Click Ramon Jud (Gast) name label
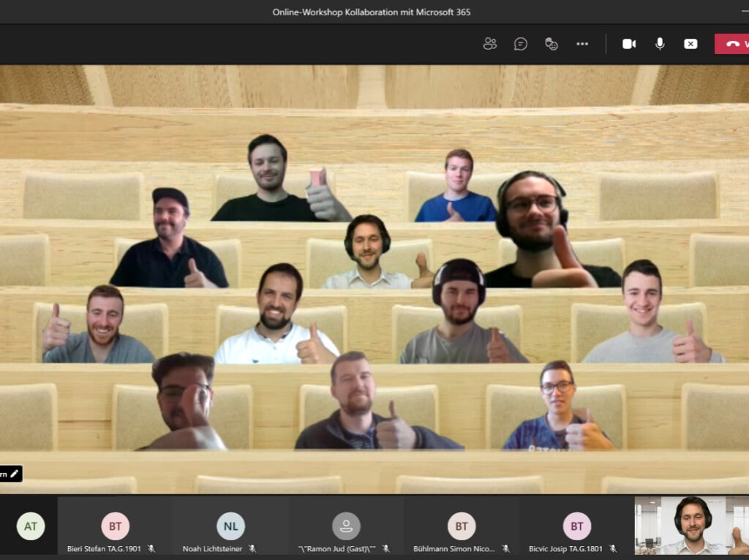The height and width of the screenshot is (560, 749). point(336,549)
